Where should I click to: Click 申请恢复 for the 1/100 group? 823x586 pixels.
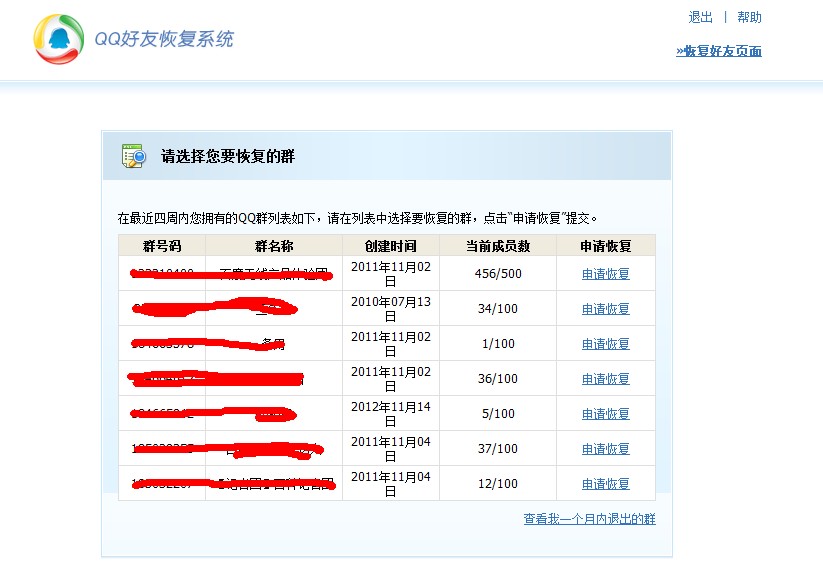pyautogui.click(x=606, y=344)
